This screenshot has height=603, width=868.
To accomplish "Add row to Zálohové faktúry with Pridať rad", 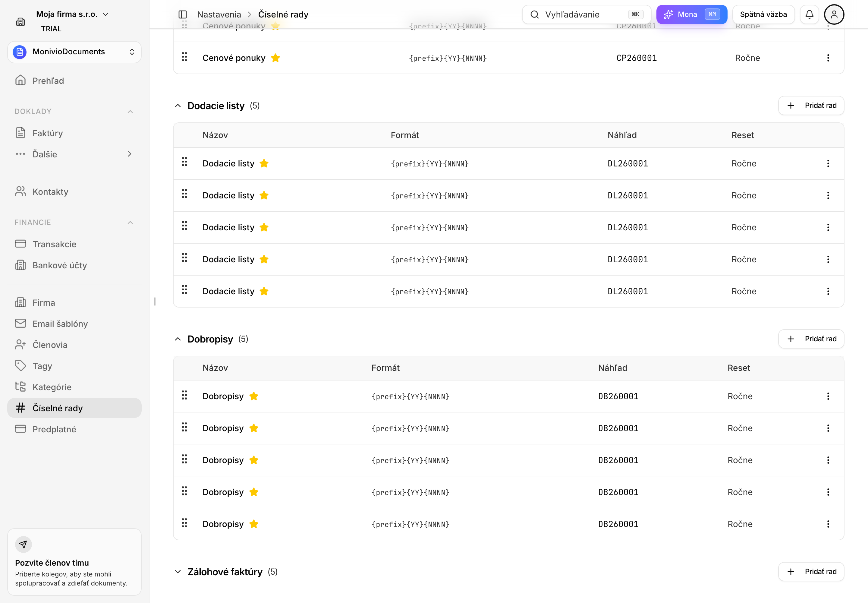I will pos(811,572).
